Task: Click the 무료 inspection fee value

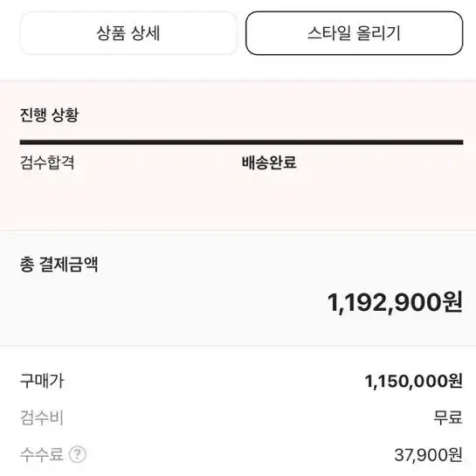Action: [x=448, y=417]
